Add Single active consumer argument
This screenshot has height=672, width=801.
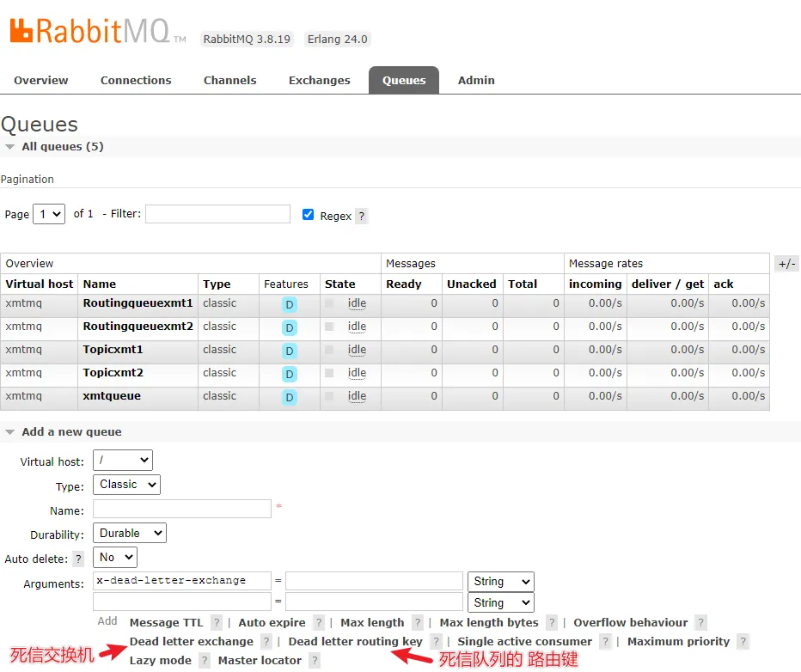point(524,641)
